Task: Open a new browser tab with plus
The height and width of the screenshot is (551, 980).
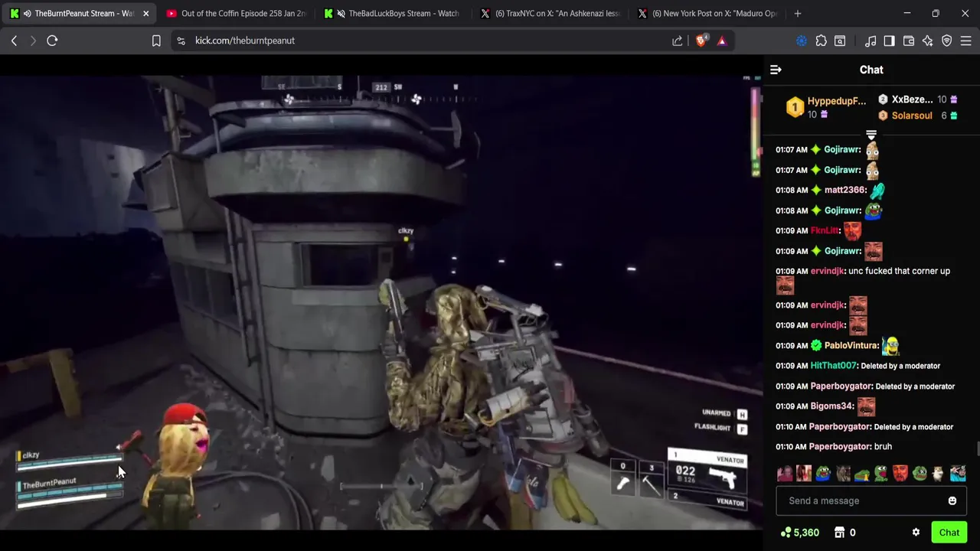Action: click(798, 13)
